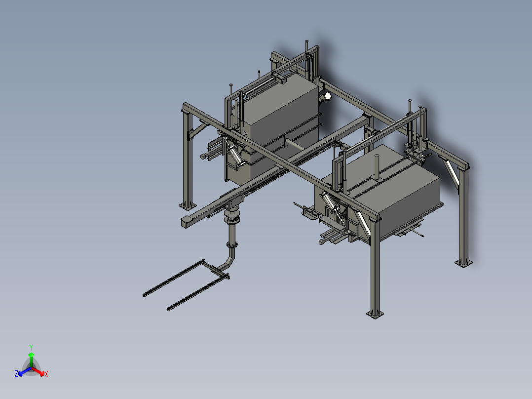Screen dimensions: 532x399
Task: Select the vertical pipe under the rail carriage
Action: tap(232, 234)
